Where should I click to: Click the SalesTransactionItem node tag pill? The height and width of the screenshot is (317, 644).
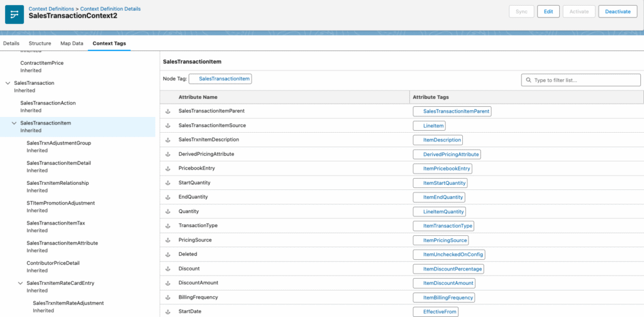tap(225, 79)
